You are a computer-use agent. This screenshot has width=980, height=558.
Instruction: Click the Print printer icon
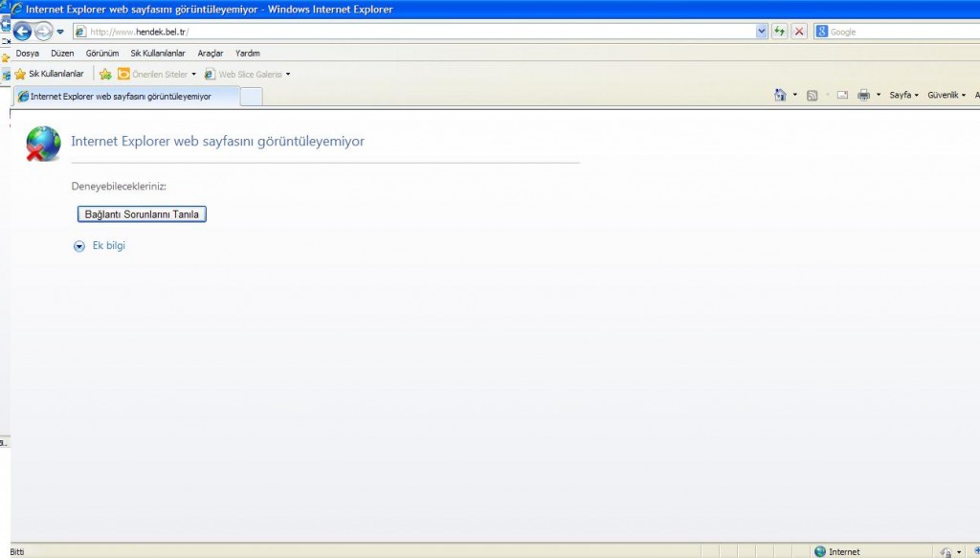point(864,95)
